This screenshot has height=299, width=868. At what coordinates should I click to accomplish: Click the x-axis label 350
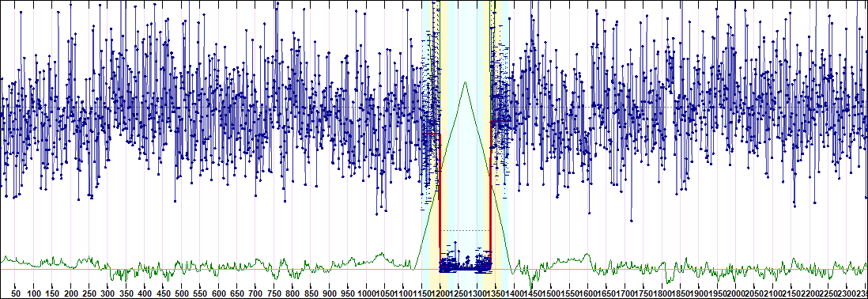pyautogui.click(x=126, y=293)
